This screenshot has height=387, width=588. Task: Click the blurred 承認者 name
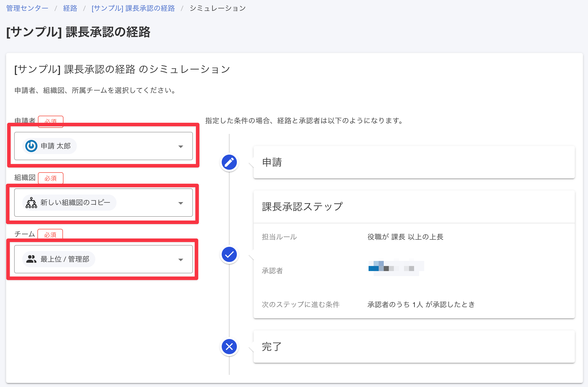(x=396, y=268)
